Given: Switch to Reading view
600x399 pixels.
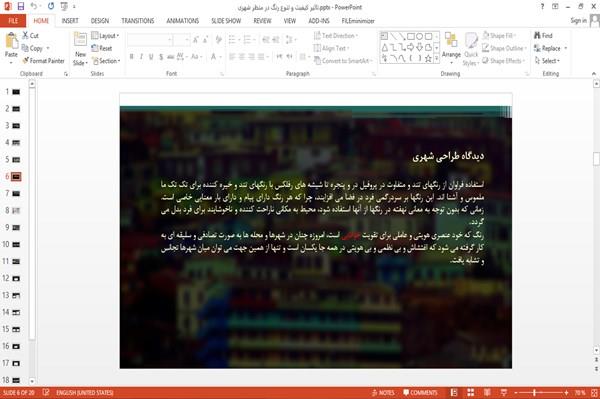Looking at the screenshot, I should click(487, 392).
